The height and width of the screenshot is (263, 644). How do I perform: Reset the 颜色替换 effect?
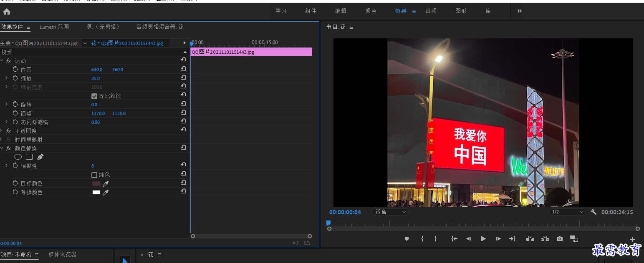(x=183, y=148)
